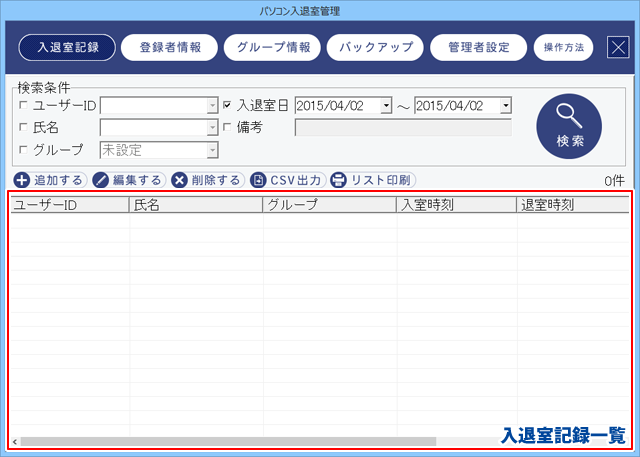Enable the 備考 search checkbox

227,127
